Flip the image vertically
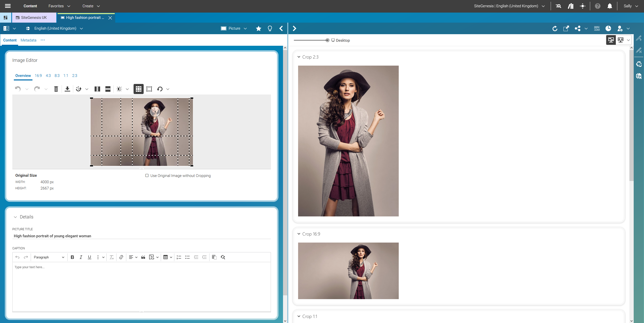 (108, 89)
